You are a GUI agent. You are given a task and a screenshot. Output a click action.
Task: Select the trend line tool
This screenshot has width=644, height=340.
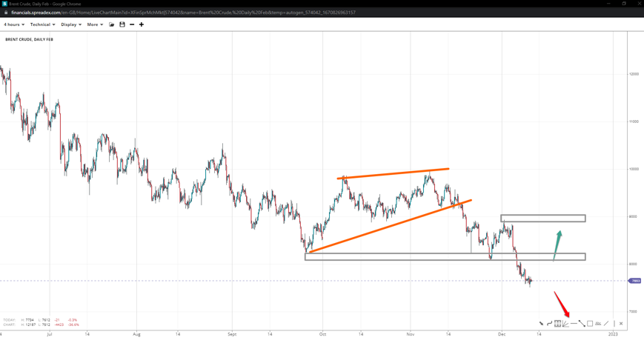pos(582,324)
